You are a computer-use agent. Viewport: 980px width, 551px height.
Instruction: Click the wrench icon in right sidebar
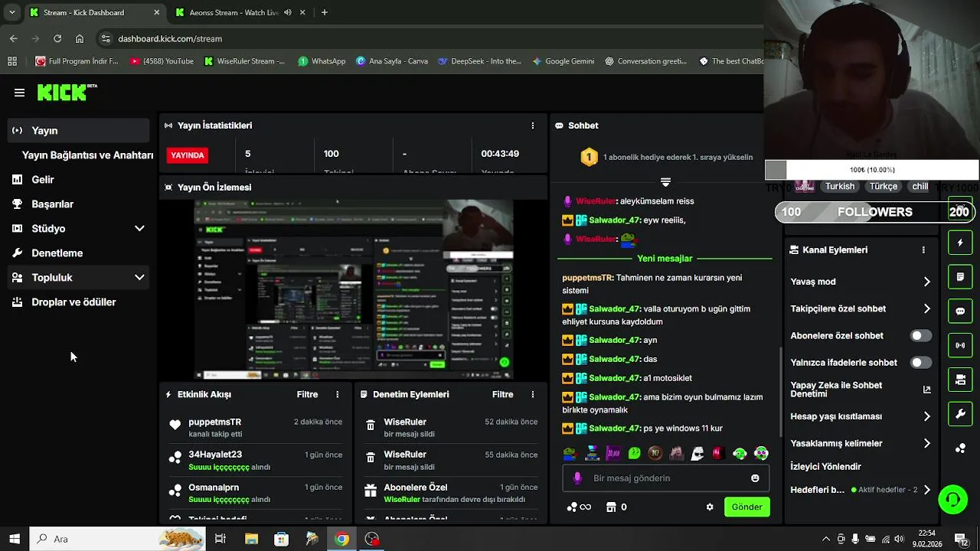[960, 414]
